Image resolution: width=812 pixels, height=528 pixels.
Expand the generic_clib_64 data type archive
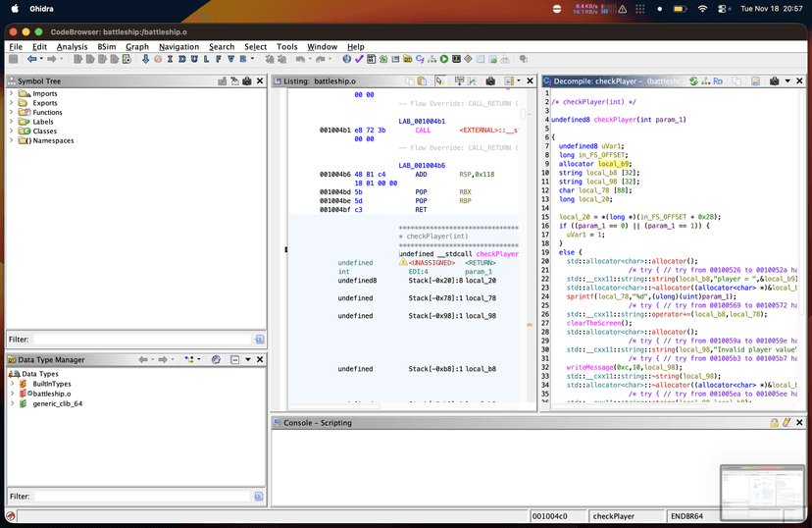tap(12, 403)
